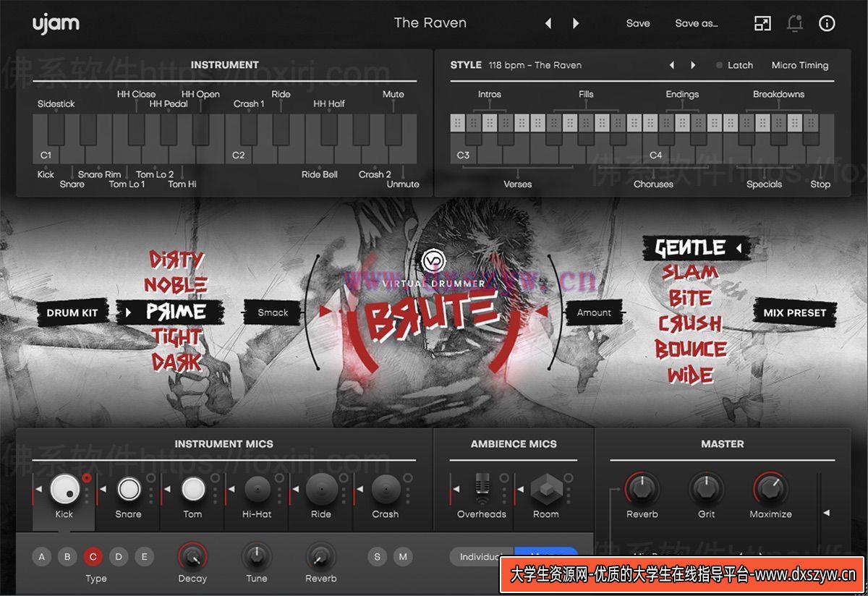Choose the Slam mix preset
The width and height of the screenshot is (868, 596).
690,273
